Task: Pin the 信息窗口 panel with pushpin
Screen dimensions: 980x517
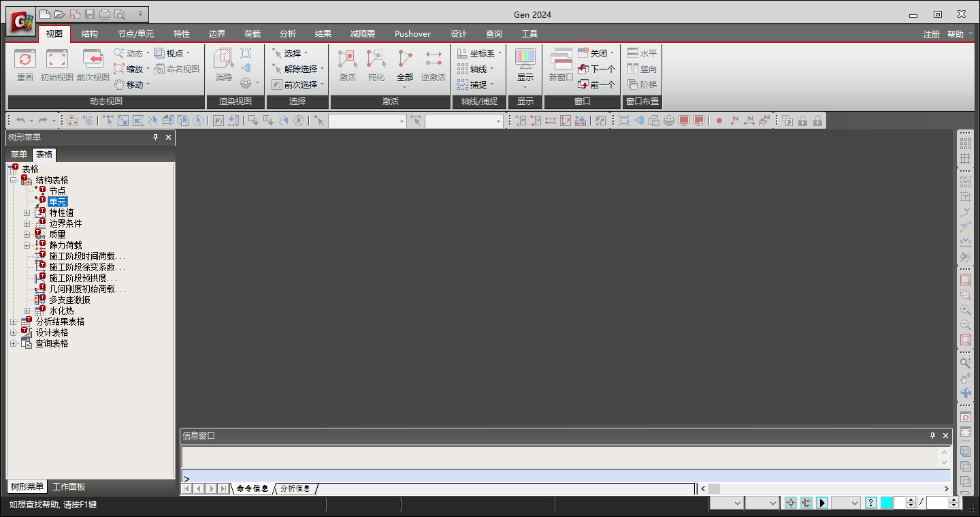Action: point(932,435)
